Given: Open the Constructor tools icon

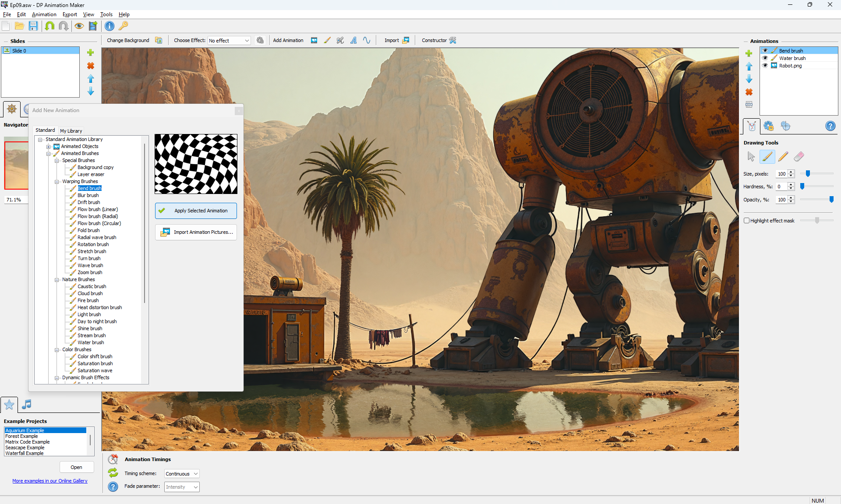Looking at the screenshot, I should [x=453, y=40].
